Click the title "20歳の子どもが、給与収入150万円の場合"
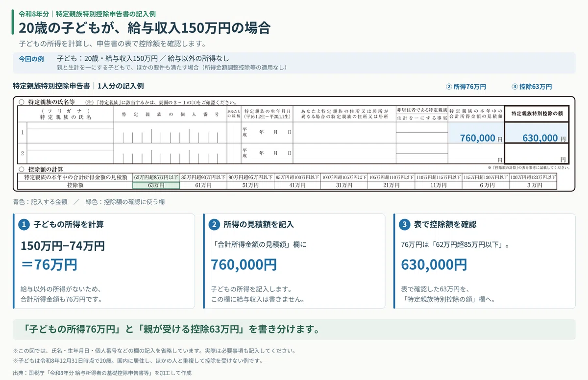The image size is (588, 380). [145, 27]
